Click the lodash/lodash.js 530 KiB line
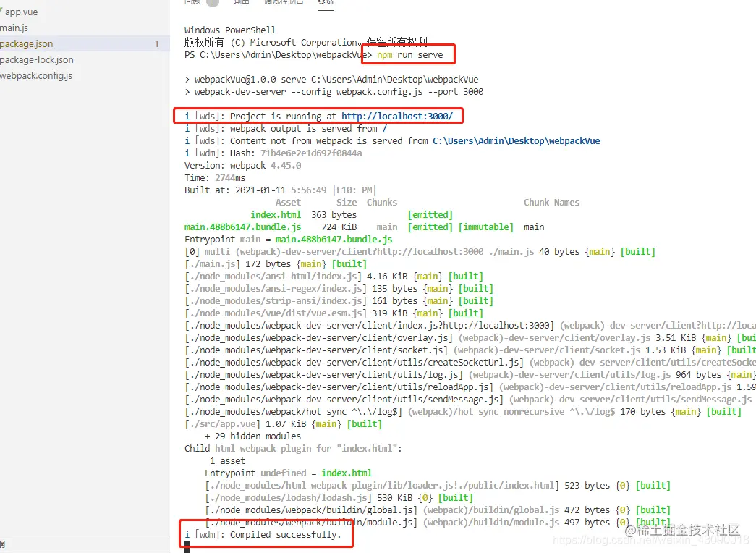 [x=339, y=498]
